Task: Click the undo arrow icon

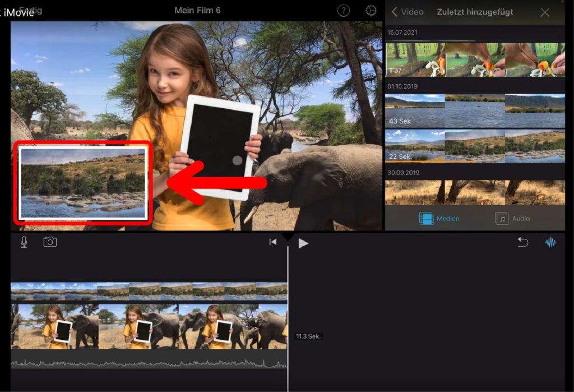Action: click(522, 242)
